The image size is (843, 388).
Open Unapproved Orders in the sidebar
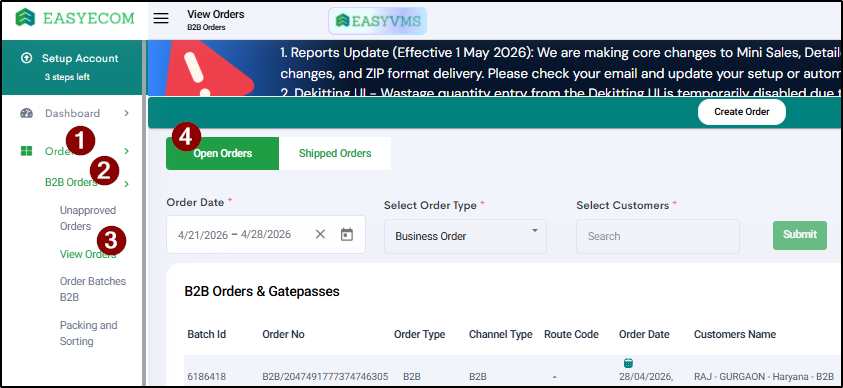[88, 218]
